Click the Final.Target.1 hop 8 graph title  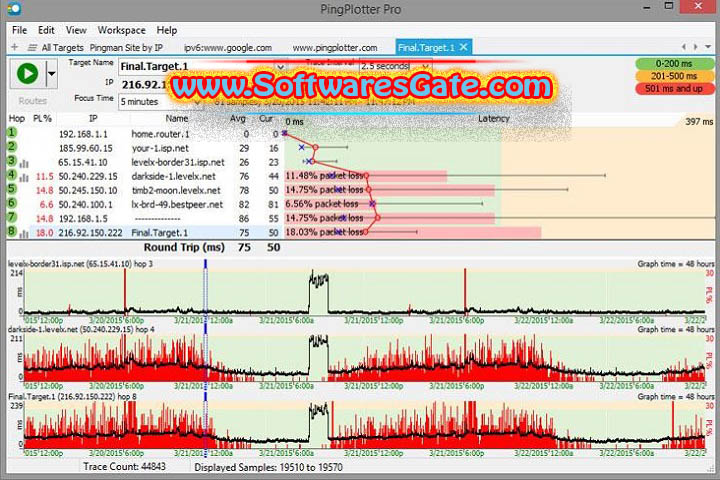(72, 396)
